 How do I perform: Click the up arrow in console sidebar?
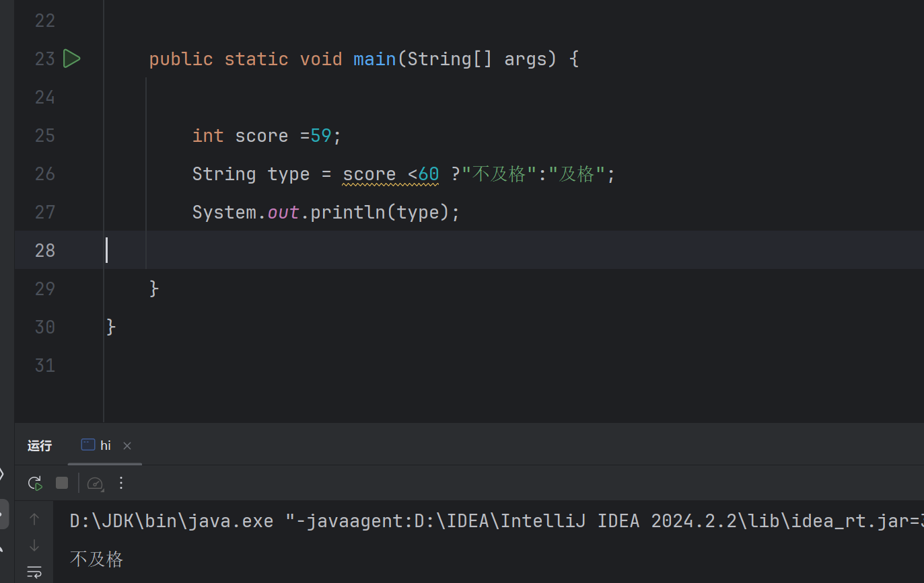click(x=34, y=519)
